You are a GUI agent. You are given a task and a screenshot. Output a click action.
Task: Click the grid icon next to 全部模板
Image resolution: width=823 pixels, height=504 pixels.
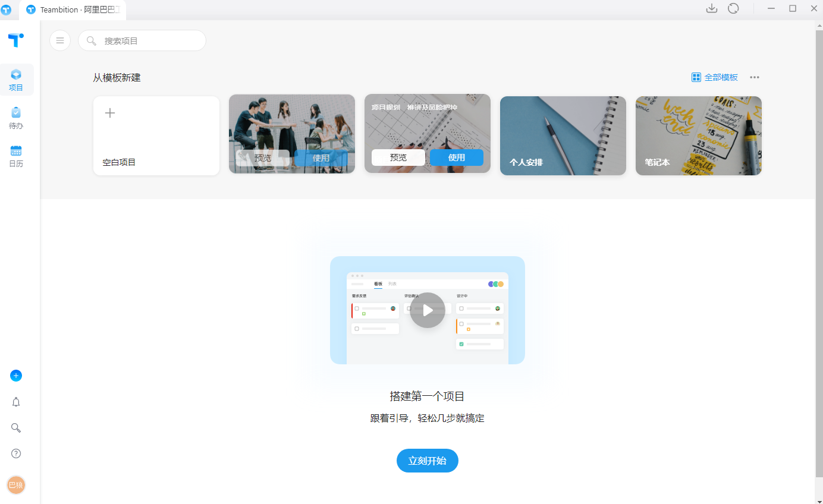(696, 77)
